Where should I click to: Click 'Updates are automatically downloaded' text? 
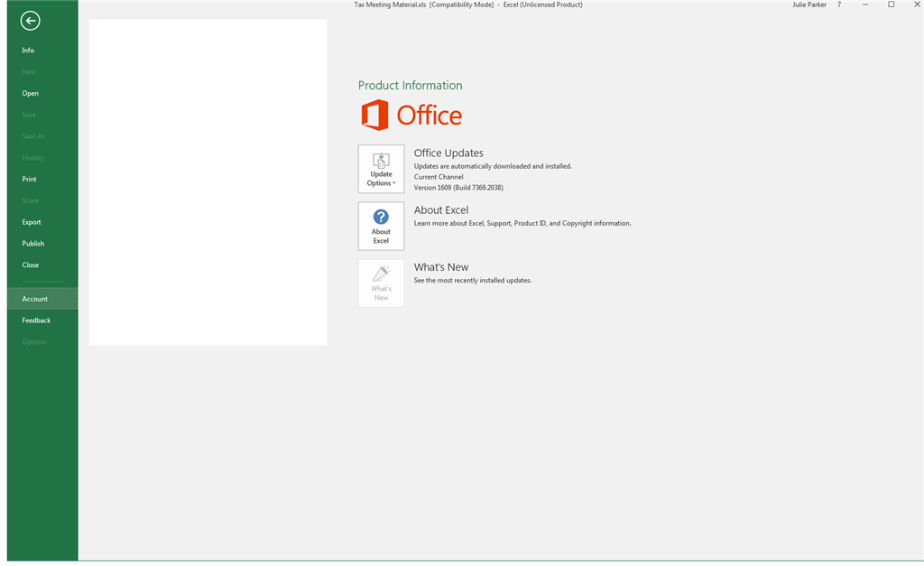click(493, 166)
